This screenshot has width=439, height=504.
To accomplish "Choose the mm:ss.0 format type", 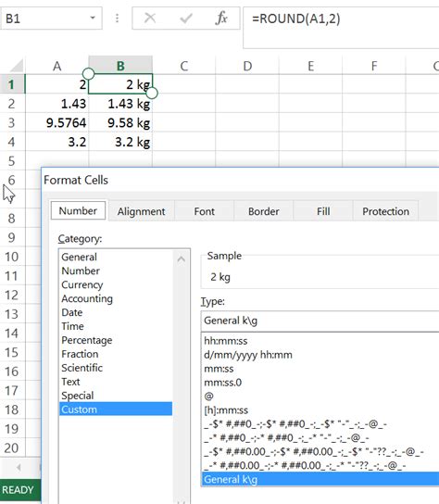I will tap(320, 383).
